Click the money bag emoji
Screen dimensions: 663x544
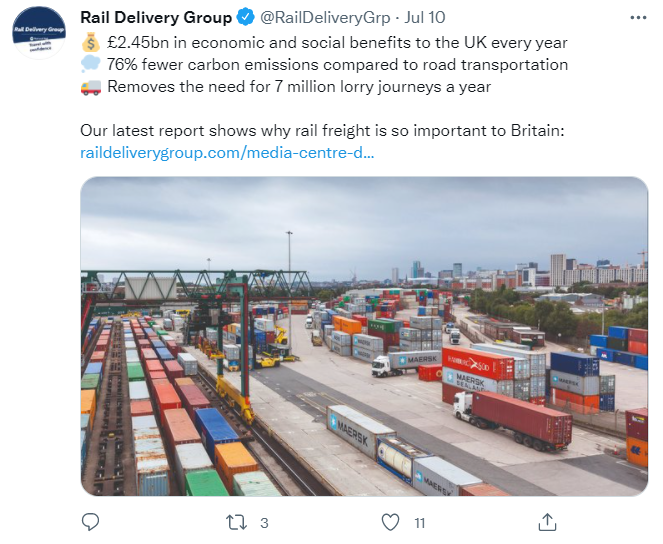pyautogui.click(x=90, y=42)
